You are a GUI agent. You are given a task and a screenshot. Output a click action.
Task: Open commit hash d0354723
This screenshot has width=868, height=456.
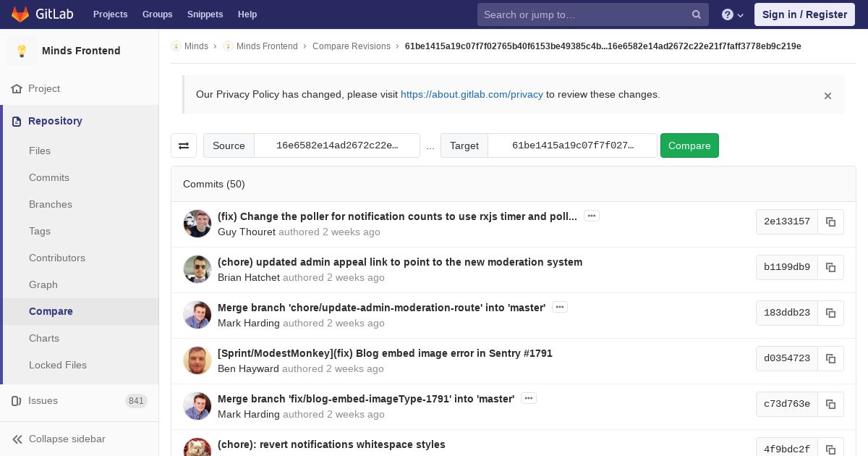[787, 358]
